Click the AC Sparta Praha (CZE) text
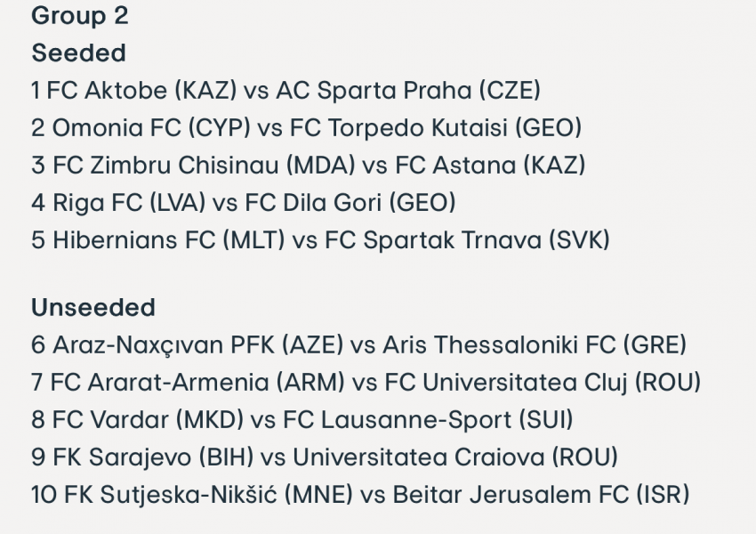 click(x=408, y=91)
